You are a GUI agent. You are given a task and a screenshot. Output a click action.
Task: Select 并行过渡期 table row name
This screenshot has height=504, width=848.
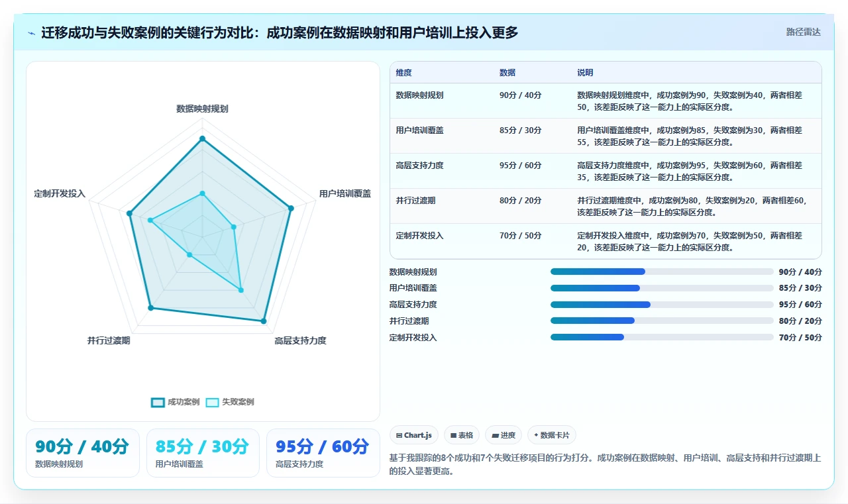click(x=415, y=201)
